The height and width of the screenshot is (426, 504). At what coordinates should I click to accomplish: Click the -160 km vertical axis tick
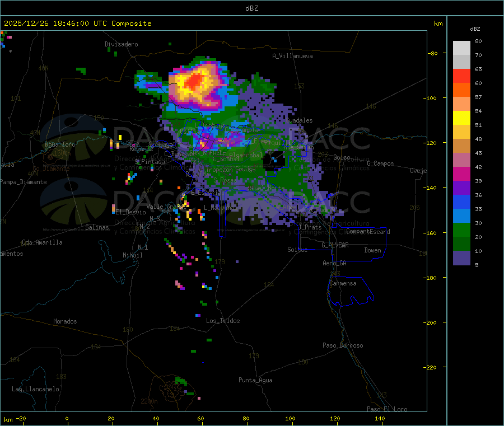tap(431, 233)
